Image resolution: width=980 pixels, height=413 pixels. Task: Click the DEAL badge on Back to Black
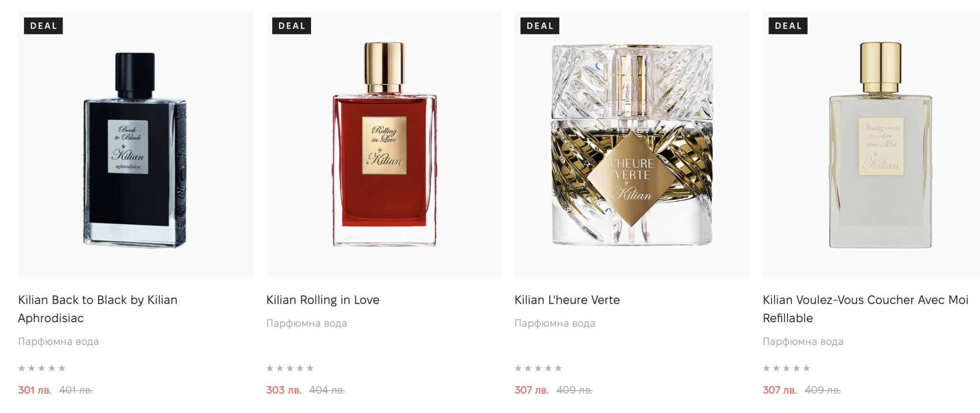pyautogui.click(x=44, y=26)
